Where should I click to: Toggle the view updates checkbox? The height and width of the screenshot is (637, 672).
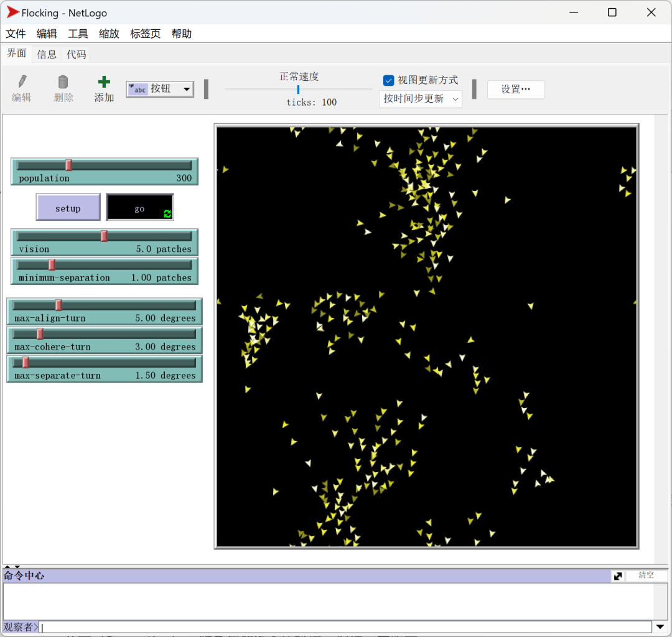389,80
